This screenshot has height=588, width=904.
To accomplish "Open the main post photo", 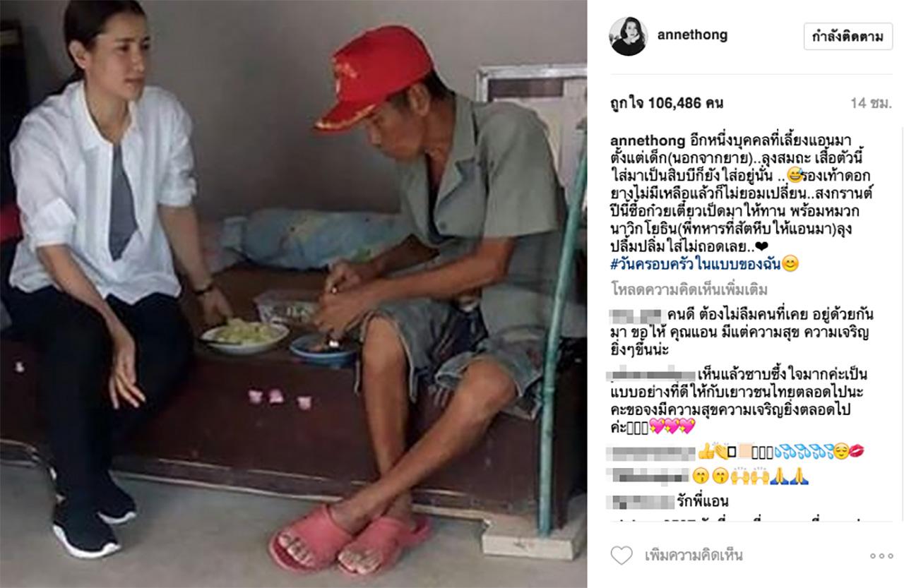I will coord(293,294).
